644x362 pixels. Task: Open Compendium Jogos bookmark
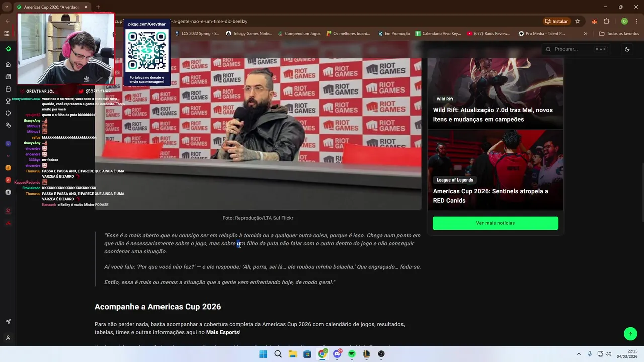pos(299,34)
